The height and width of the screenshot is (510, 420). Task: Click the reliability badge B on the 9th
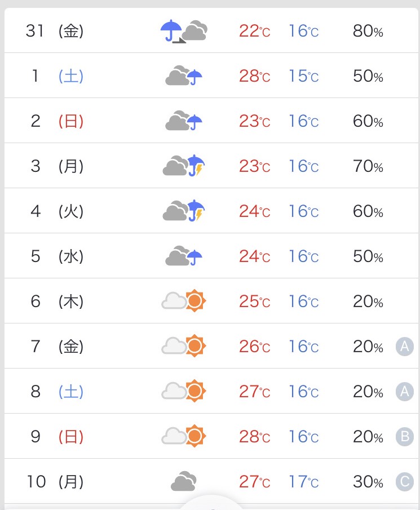point(404,437)
